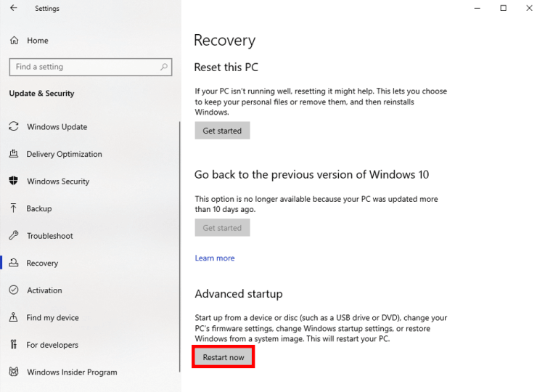The height and width of the screenshot is (392, 537).
Task: Click the Activation checkmark circle icon
Action: click(x=13, y=290)
